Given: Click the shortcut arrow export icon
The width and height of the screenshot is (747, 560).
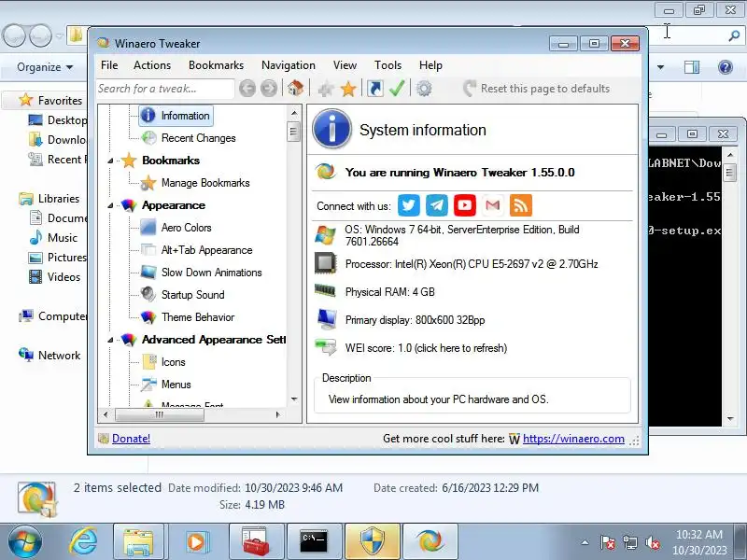Looking at the screenshot, I should tap(375, 89).
